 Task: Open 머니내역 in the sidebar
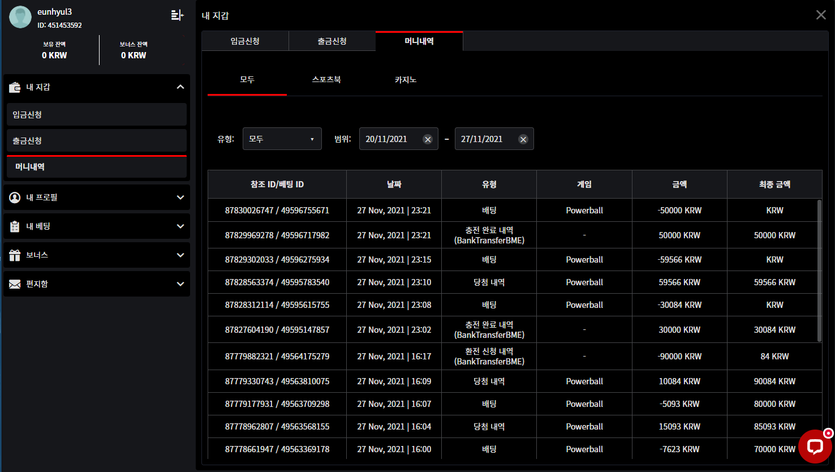[97, 167]
